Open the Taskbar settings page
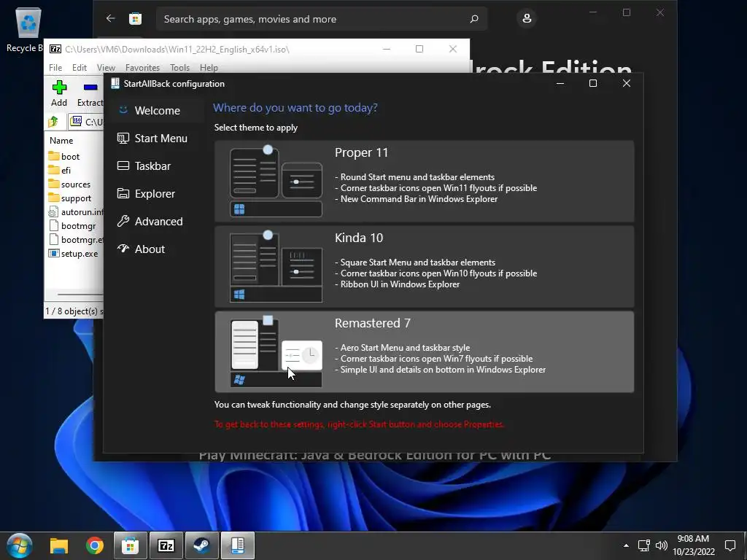 [158, 166]
